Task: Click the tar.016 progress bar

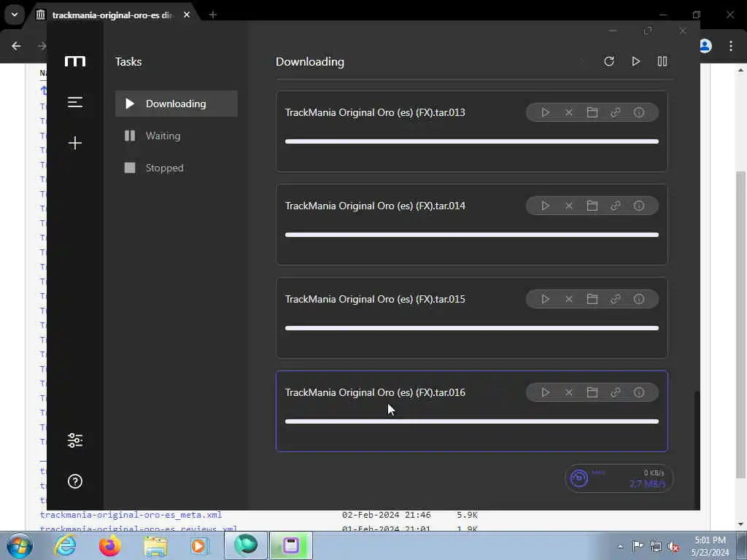Action: click(x=472, y=421)
